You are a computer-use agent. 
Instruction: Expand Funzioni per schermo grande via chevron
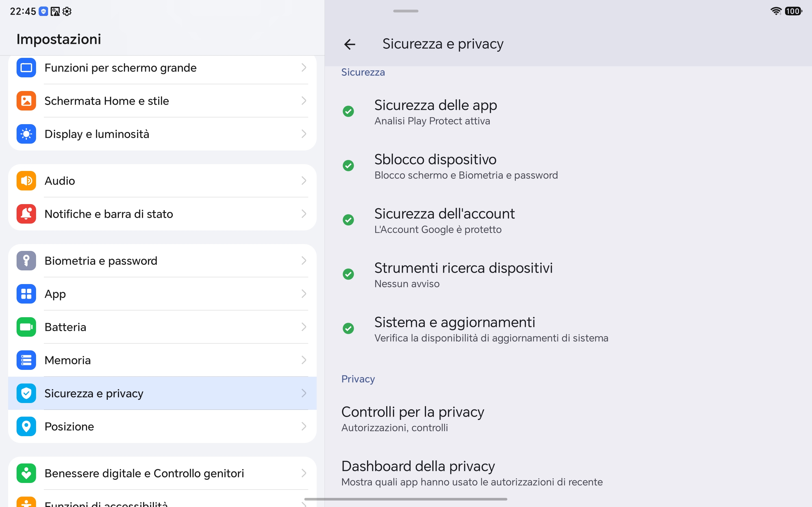304,68
